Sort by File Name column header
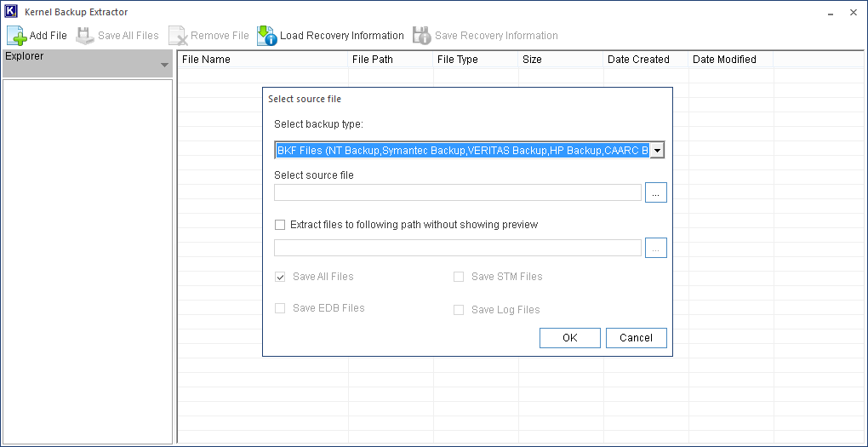Screen dimensions: 868x447 click(x=262, y=60)
